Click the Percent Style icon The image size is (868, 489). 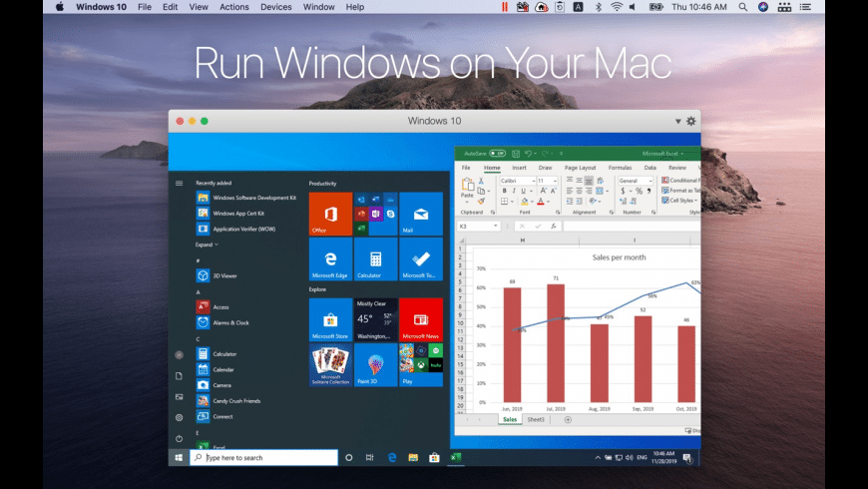coord(639,191)
